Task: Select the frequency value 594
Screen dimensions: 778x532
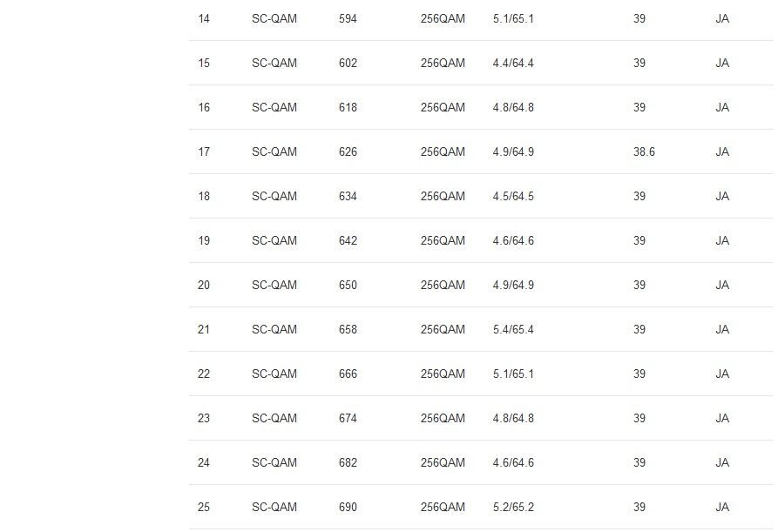Action: click(x=348, y=18)
